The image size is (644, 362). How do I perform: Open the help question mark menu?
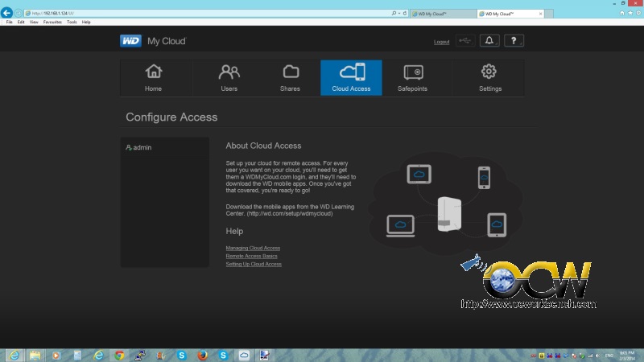(x=514, y=41)
